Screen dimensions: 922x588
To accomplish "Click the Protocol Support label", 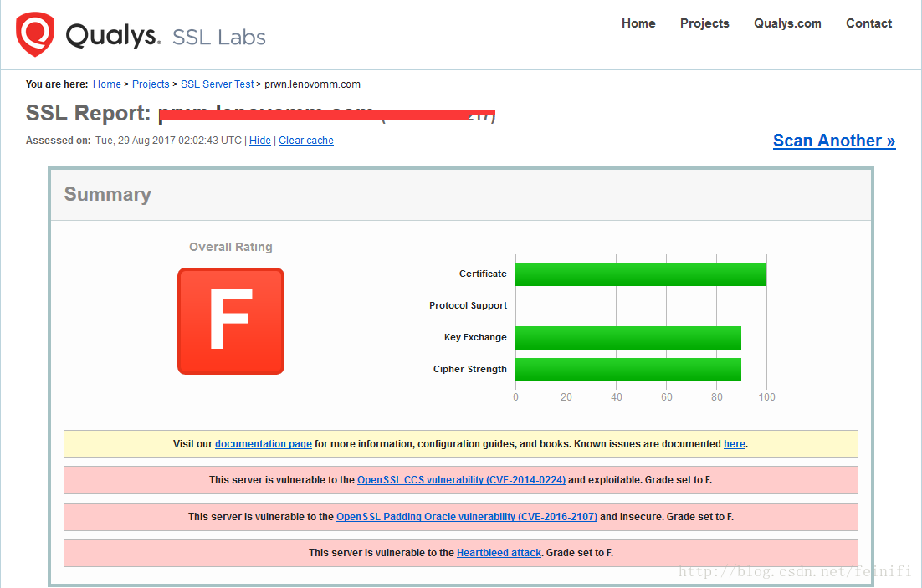I will coord(468,306).
